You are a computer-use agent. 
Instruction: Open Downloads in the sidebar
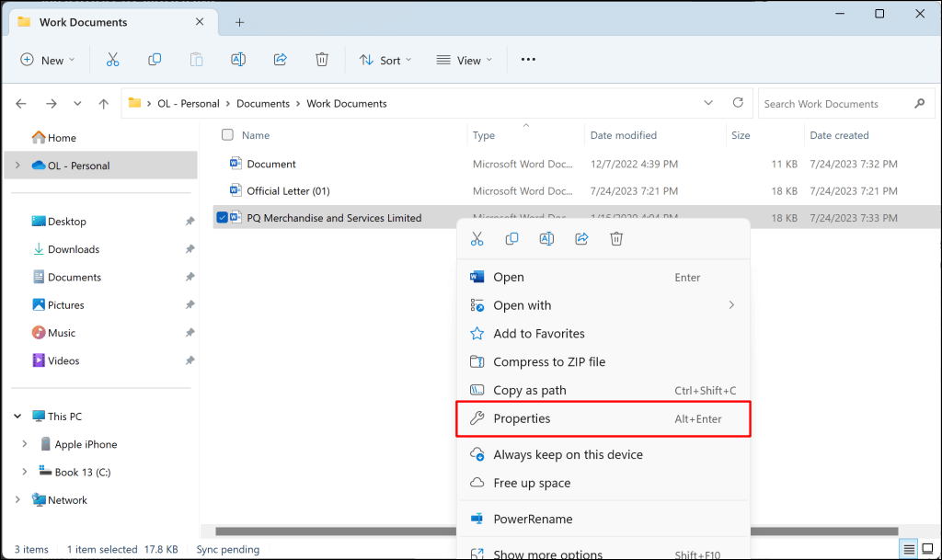(74, 249)
